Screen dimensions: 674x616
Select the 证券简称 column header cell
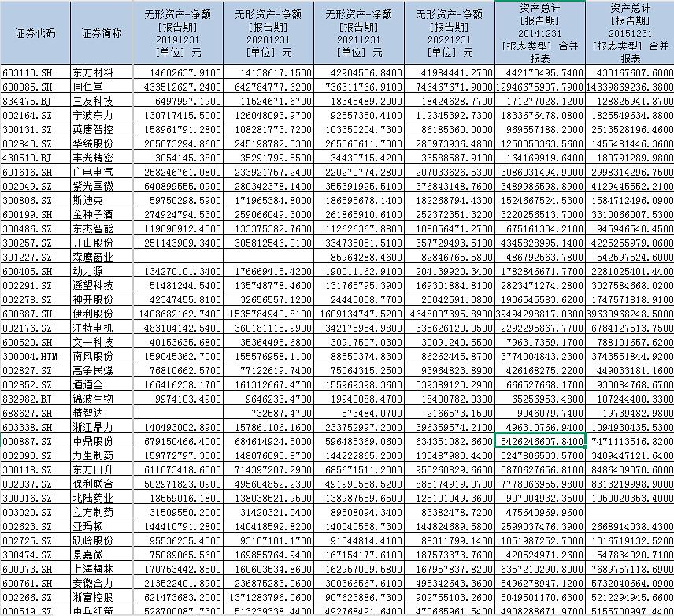[x=102, y=33]
